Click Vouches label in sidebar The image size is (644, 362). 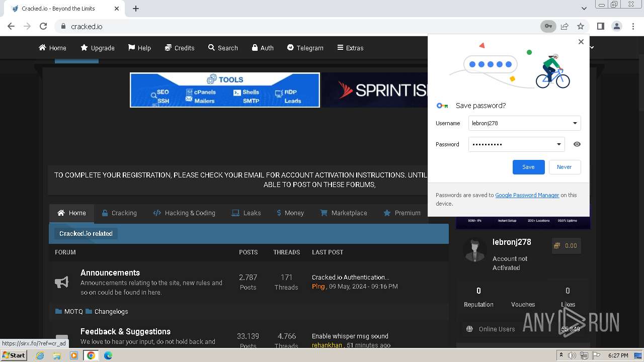pyautogui.click(x=523, y=304)
